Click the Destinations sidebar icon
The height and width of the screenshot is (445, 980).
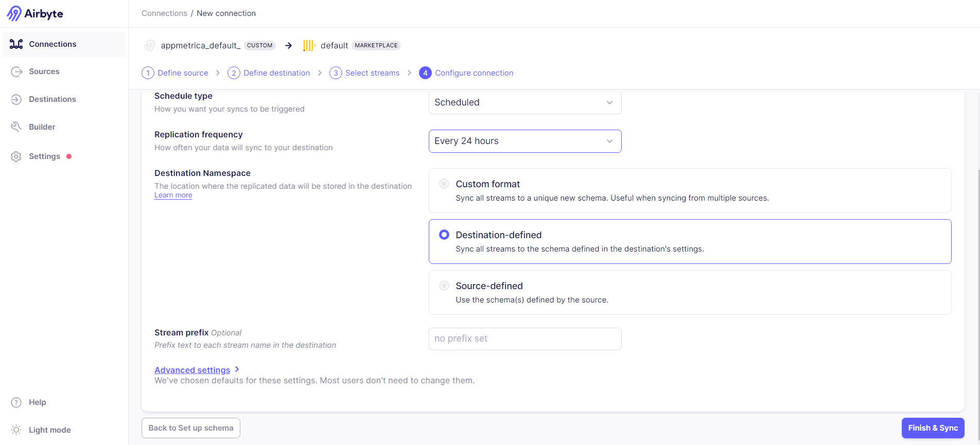coord(16,99)
